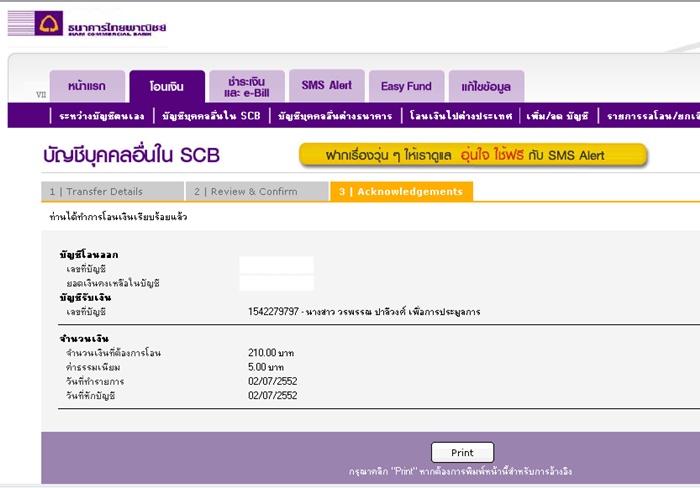This screenshot has width=700, height=488.
Task: Click the จำนวนเงิน section label
Action: click(x=84, y=338)
